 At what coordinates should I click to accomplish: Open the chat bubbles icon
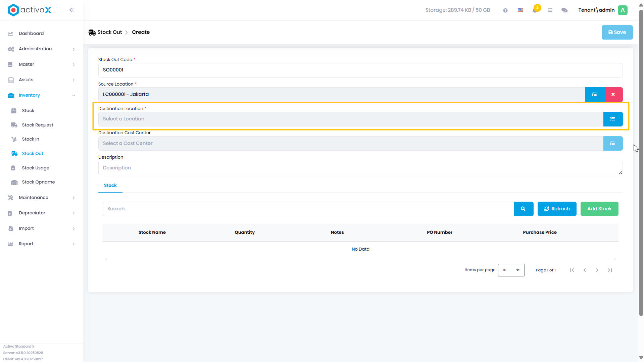point(564,10)
